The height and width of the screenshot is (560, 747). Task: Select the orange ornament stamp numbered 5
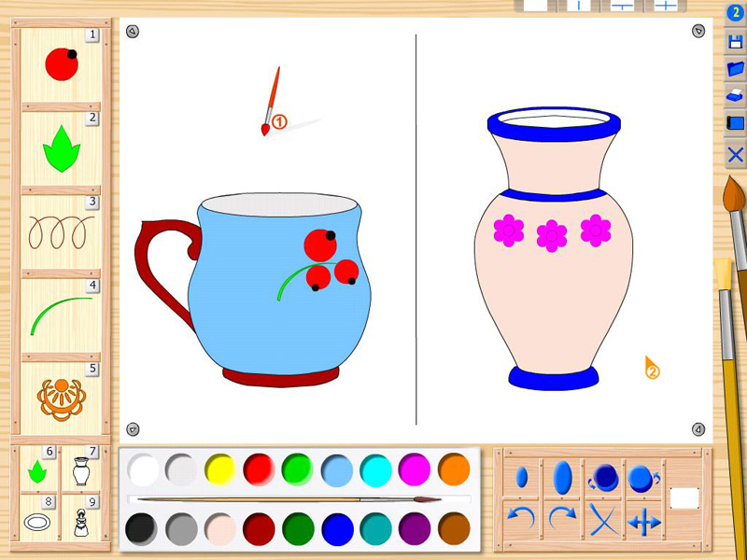[x=62, y=399]
